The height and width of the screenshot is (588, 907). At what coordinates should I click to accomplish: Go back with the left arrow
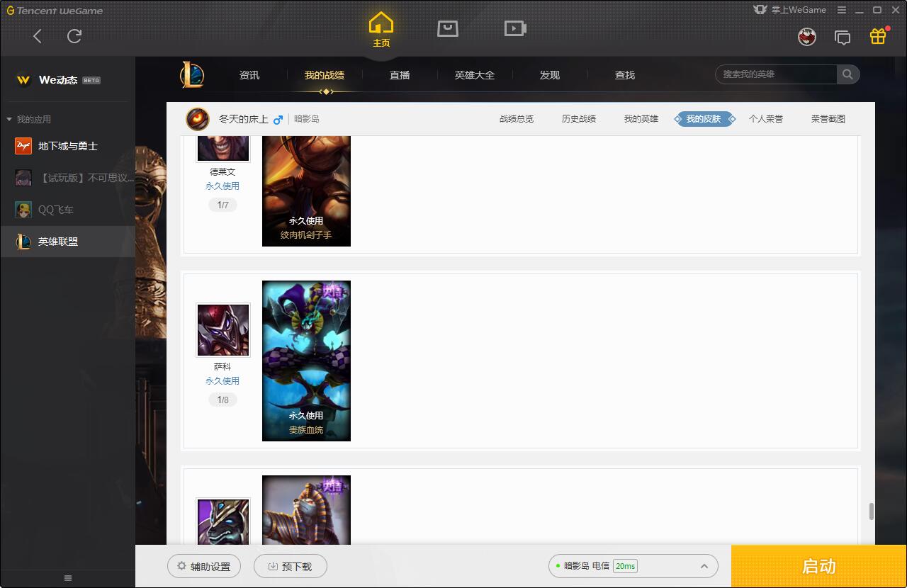pos(38,36)
